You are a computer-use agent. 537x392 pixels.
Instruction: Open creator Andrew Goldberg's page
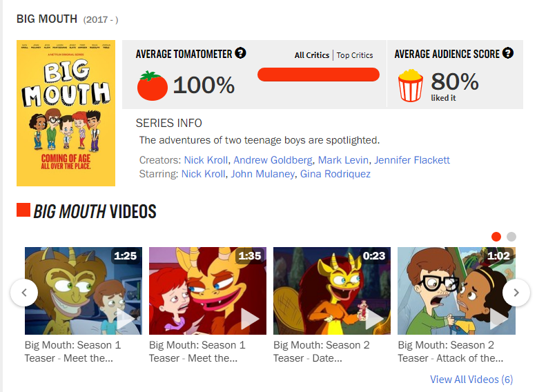(273, 160)
